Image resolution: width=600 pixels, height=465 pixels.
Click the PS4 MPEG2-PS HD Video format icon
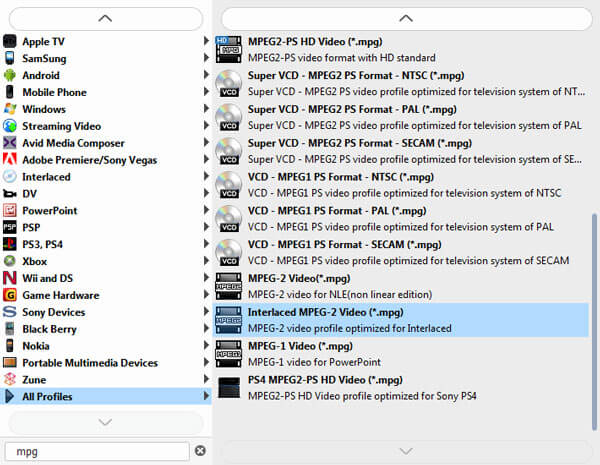229,388
